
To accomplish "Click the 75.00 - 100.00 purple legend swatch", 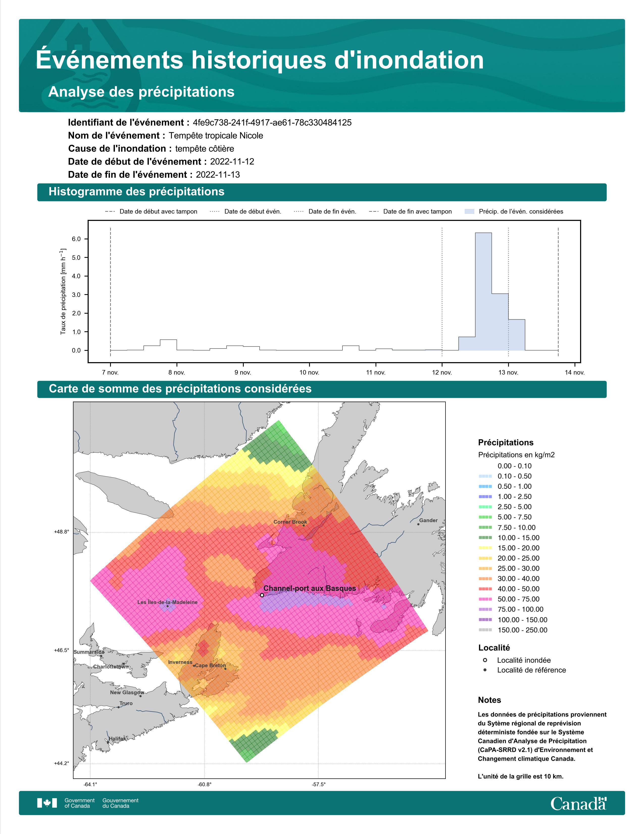I will point(485,610).
